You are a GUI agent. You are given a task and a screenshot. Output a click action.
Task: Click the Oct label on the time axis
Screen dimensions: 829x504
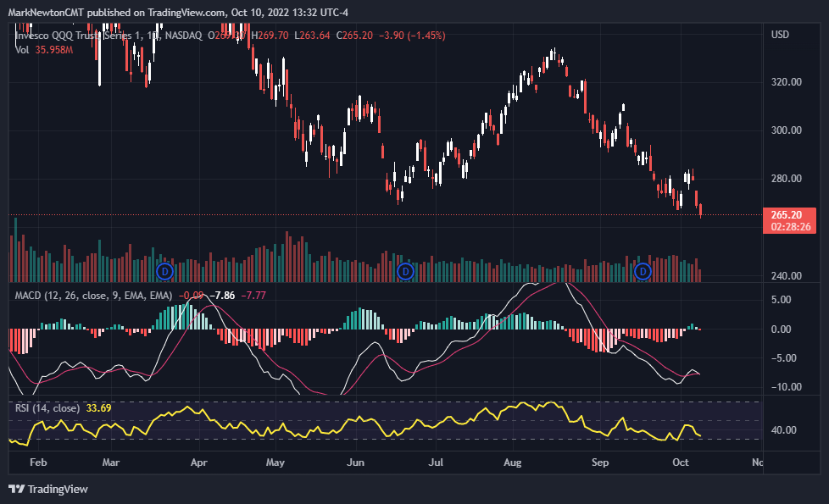point(681,463)
